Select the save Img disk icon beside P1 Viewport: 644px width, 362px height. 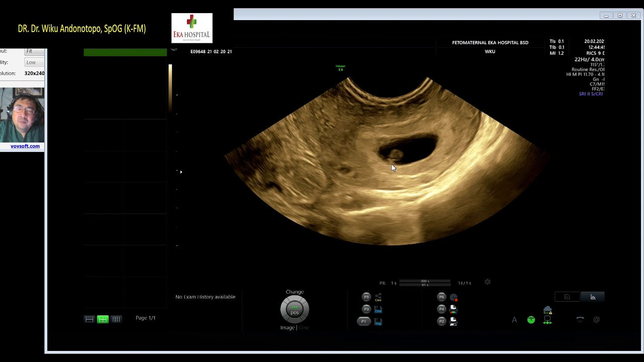click(x=378, y=321)
